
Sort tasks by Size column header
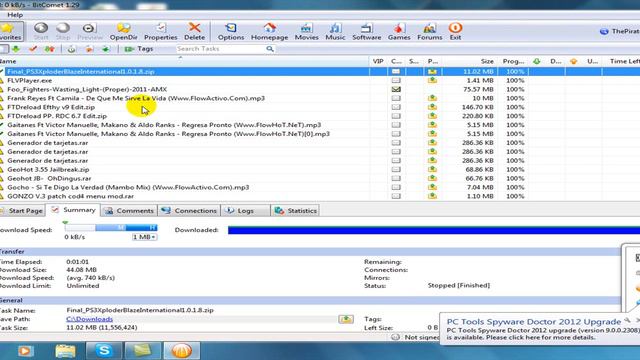pyautogui.click(x=469, y=61)
